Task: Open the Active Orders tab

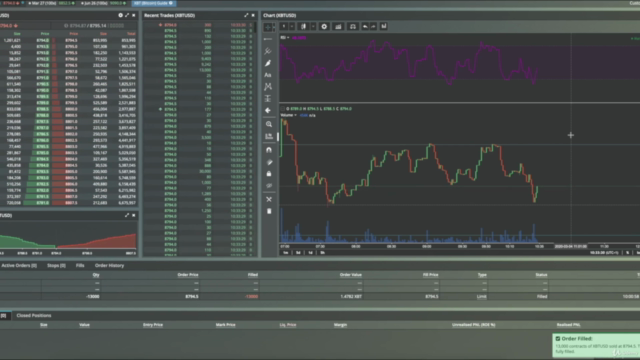Action: point(19,265)
